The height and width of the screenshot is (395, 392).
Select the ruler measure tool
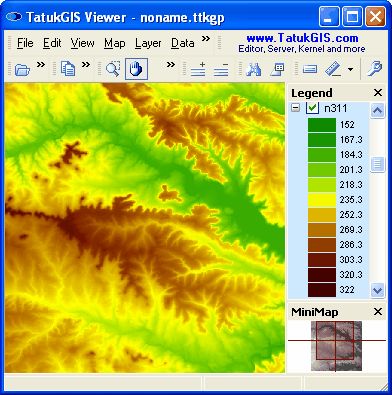333,70
